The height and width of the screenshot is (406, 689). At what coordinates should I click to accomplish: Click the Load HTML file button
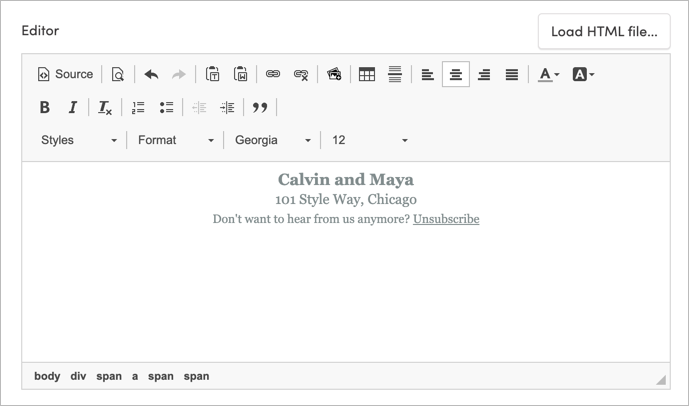604,32
